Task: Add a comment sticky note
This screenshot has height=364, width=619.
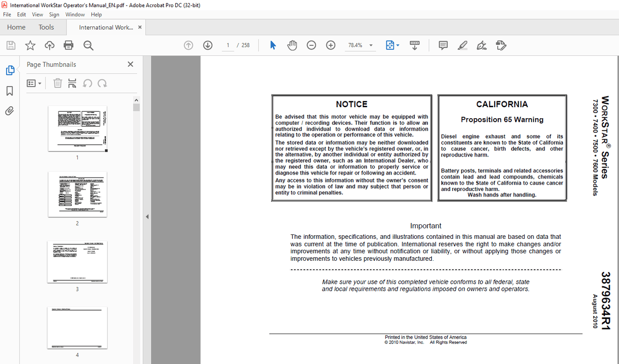Action: pyautogui.click(x=443, y=45)
